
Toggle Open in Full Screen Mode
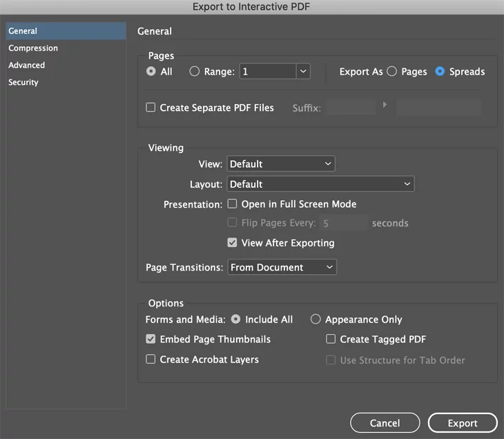click(x=232, y=204)
